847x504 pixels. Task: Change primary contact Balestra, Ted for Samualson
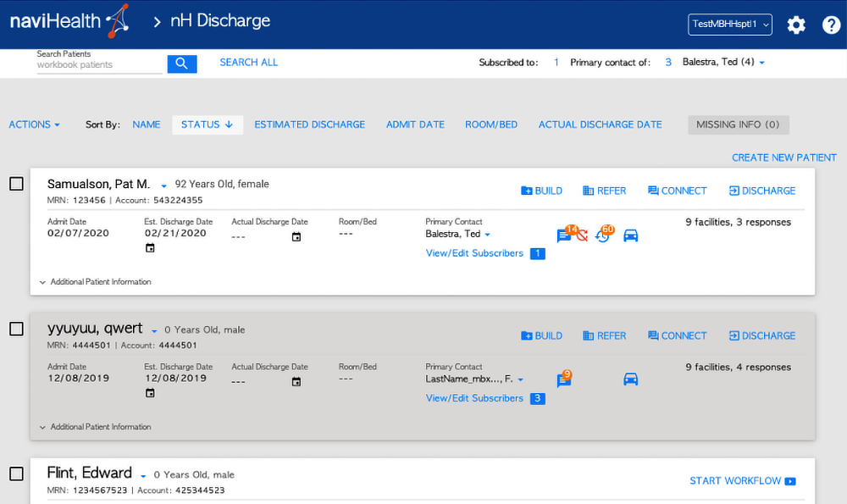tap(457, 234)
